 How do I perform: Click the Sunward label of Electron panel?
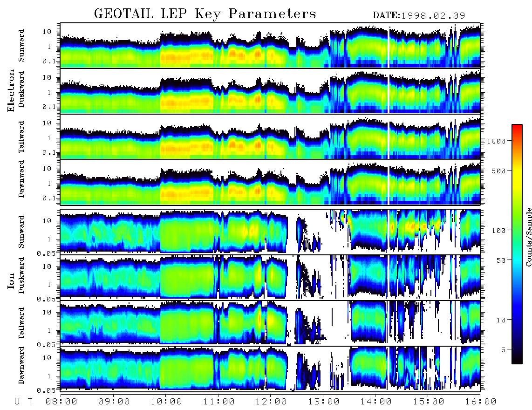pyautogui.click(x=21, y=45)
